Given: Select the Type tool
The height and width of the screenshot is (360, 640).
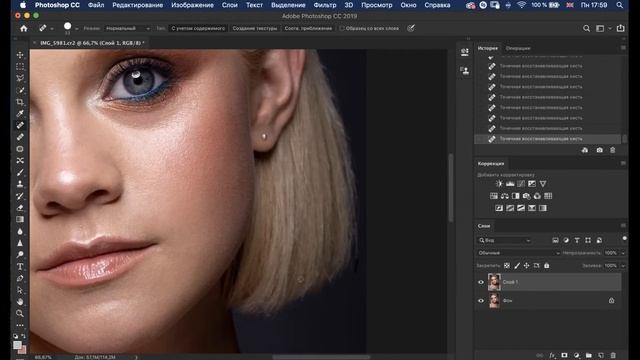Looking at the screenshot, I should pos(20,267).
